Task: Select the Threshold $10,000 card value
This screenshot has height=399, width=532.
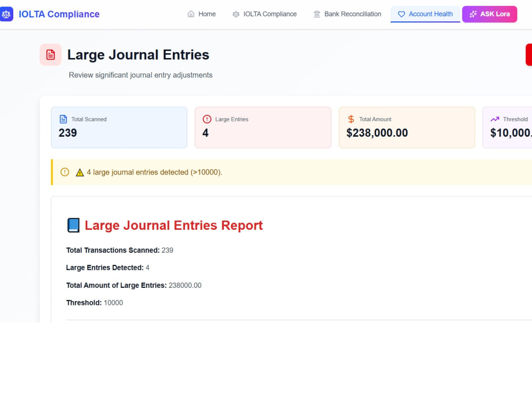Action: pos(511,133)
